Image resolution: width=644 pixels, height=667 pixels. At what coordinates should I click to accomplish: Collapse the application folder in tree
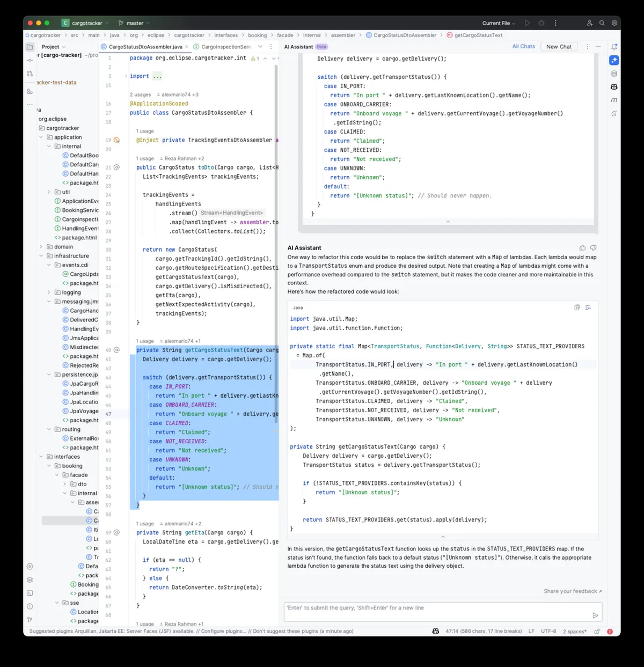41,137
